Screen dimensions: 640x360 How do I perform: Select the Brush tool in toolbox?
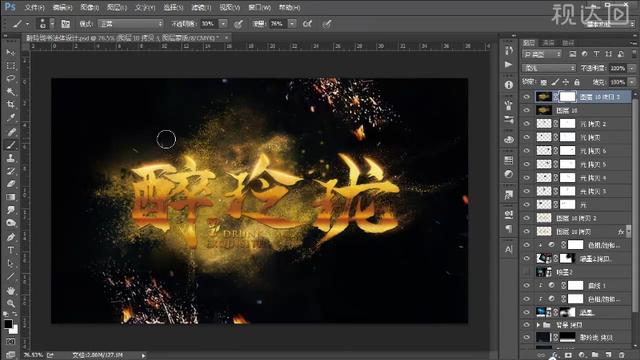(x=11, y=144)
